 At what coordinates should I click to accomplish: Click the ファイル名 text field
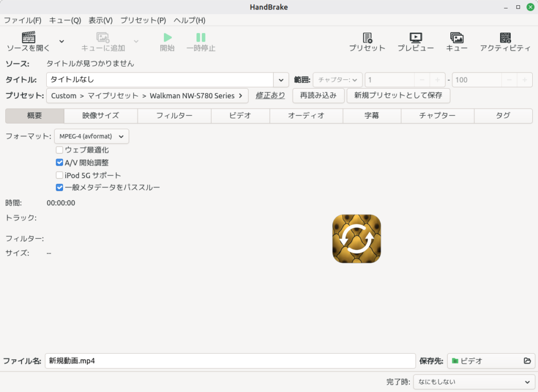[x=230, y=361]
